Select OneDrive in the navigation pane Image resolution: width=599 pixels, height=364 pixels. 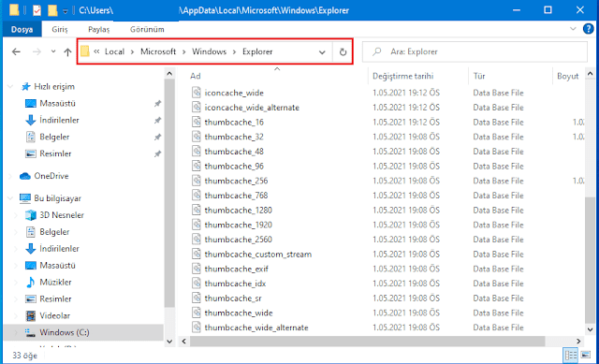coord(51,176)
